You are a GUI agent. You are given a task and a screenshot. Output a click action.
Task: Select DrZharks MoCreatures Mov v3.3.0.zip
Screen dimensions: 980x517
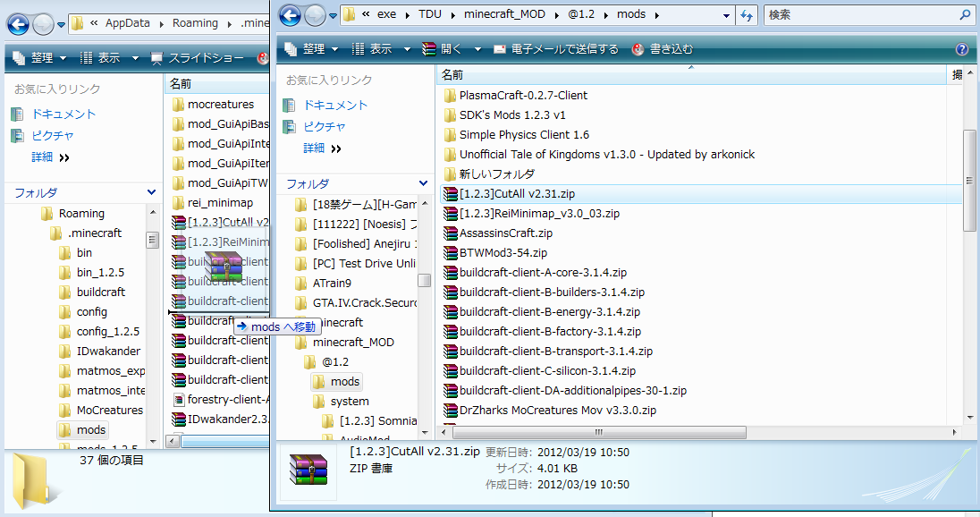tap(550, 410)
